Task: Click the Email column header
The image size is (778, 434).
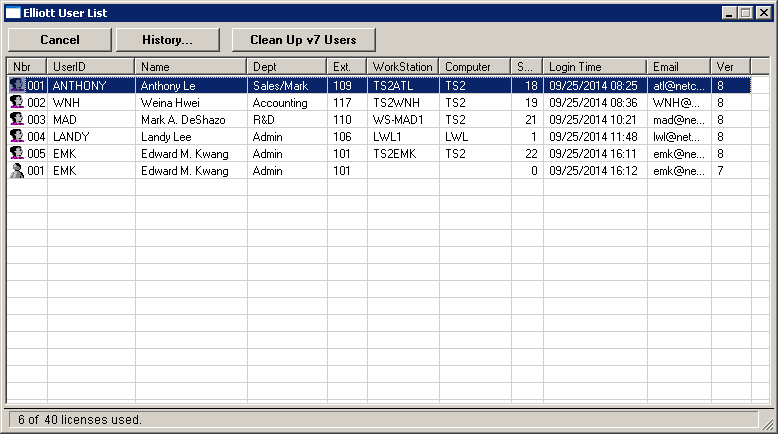Action: (678, 66)
